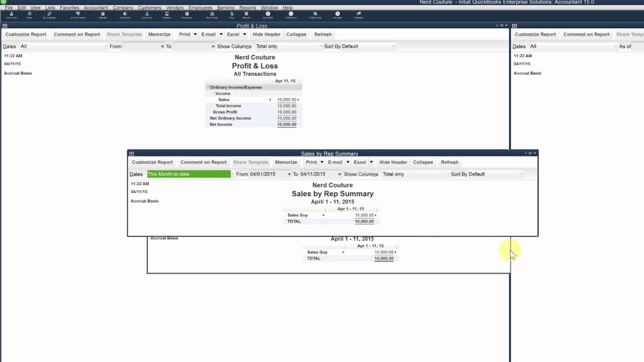Open the Company menu
The width and height of the screenshot is (644, 362).
123,8
